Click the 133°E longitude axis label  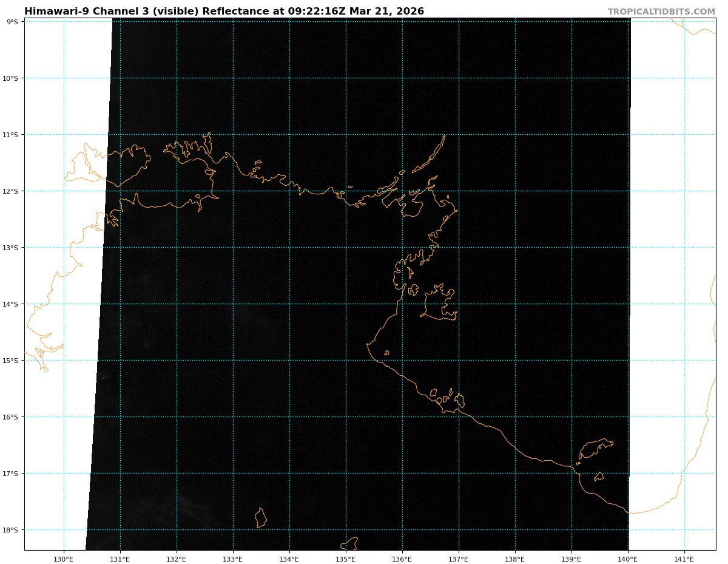tap(233, 559)
